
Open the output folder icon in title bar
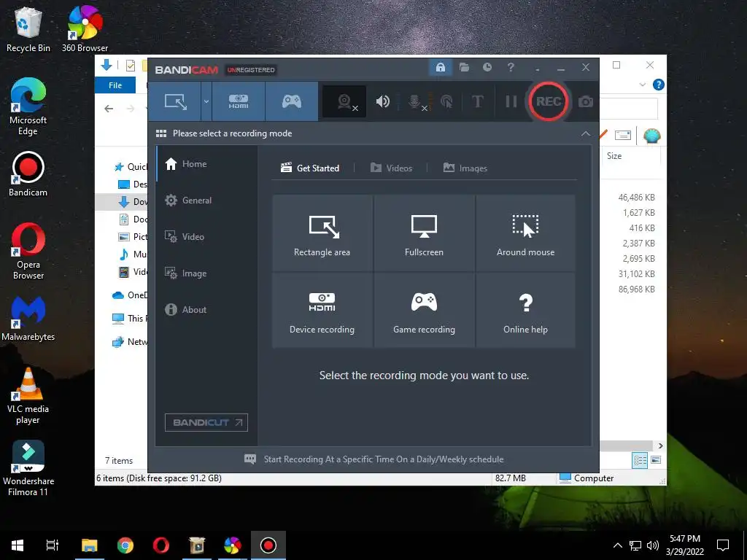click(x=464, y=67)
